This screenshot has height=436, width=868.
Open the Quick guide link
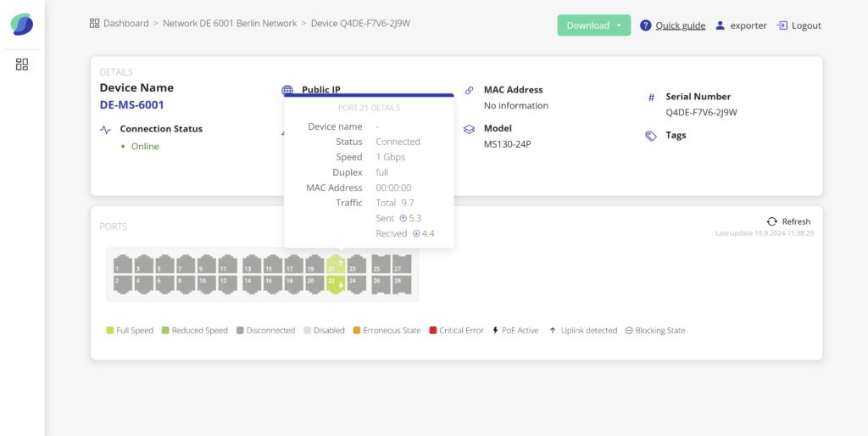[680, 25]
